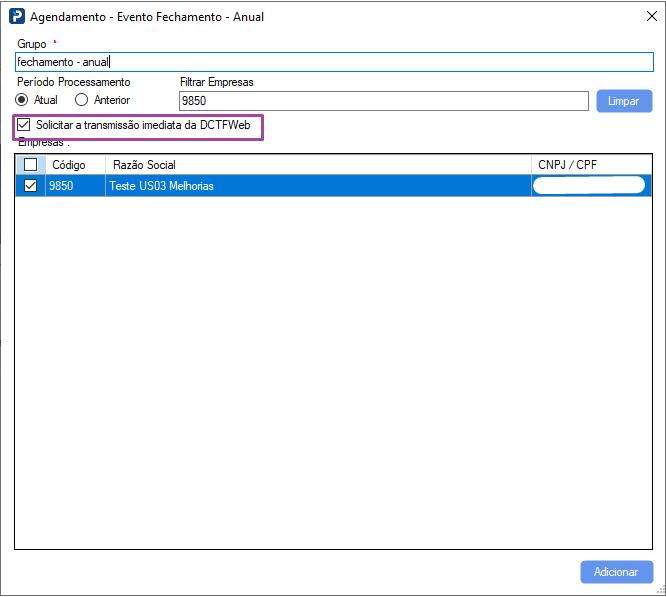Image resolution: width=666 pixels, height=597 pixels.
Task: Toggle immediate DCTFWeb transmission checkbox
Action: pyautogui.click(x=24, y=126)
